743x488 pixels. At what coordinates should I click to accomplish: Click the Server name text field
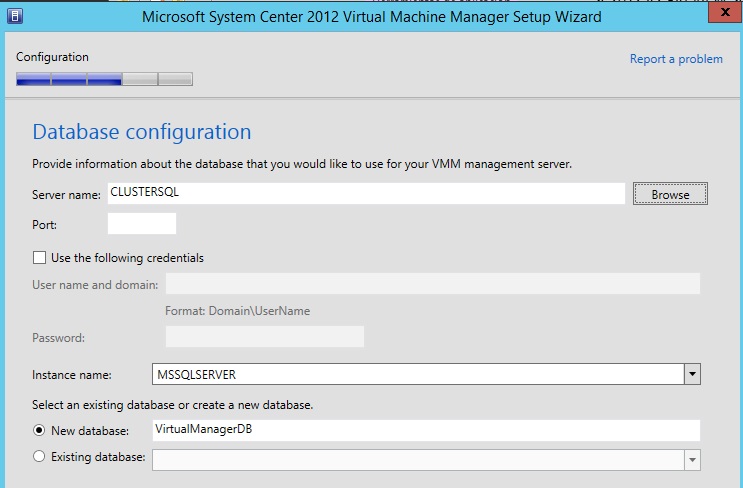coord(365,193)
